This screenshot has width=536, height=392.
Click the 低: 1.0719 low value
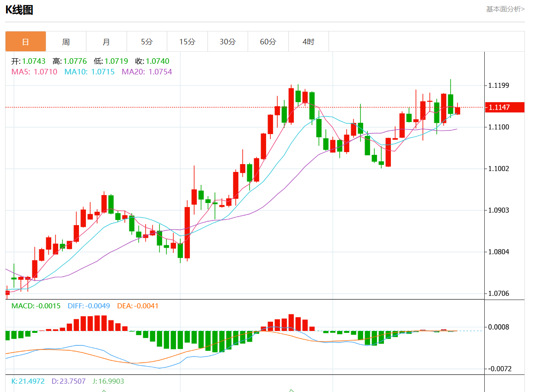111,61
